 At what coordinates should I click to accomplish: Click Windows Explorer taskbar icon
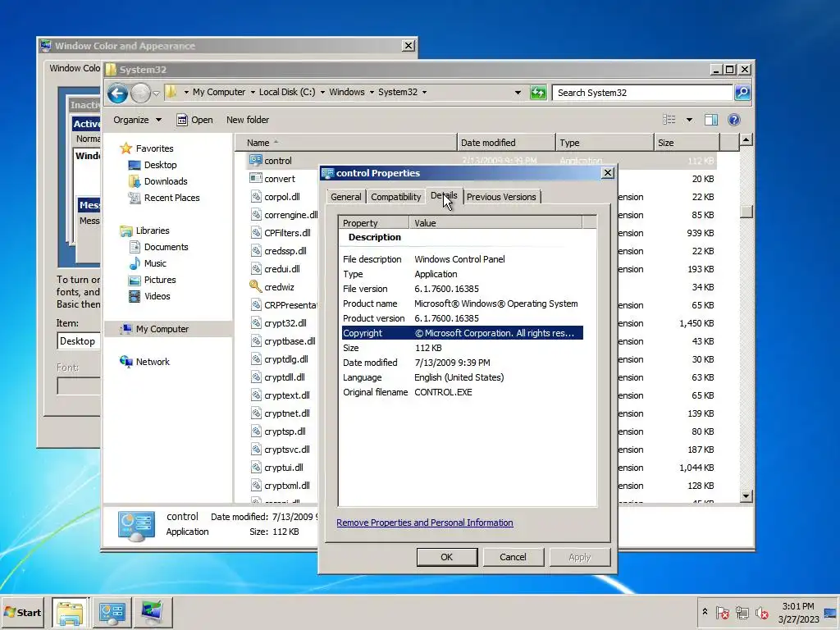71,612
